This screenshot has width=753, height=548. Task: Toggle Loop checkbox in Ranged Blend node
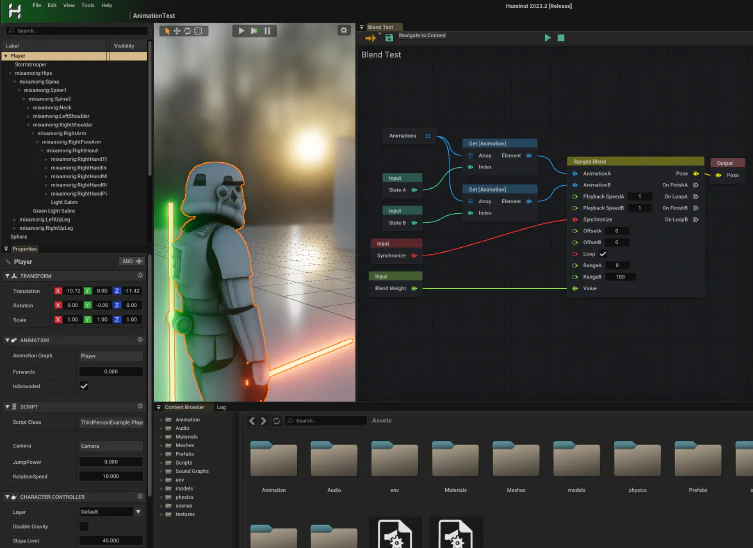click(603, 254)
